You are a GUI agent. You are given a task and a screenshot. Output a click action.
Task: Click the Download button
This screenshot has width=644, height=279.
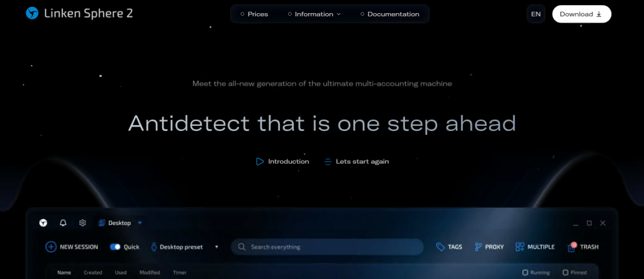[x=582, y=14]
